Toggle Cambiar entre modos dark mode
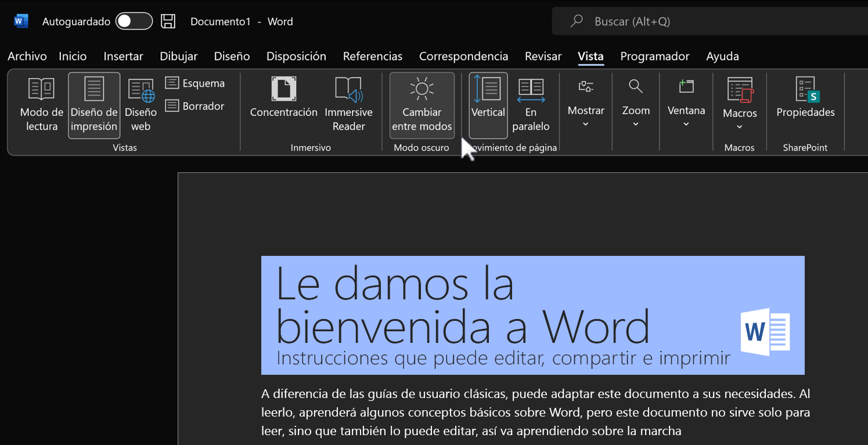868x445 pixels. click(x=422, y=105)
